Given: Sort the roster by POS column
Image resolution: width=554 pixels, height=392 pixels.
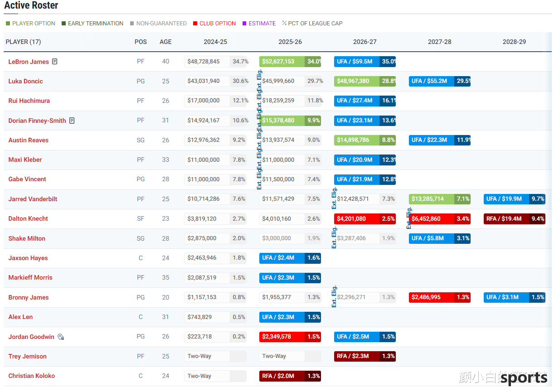Looking at the screenshot, I should point(141,42).
